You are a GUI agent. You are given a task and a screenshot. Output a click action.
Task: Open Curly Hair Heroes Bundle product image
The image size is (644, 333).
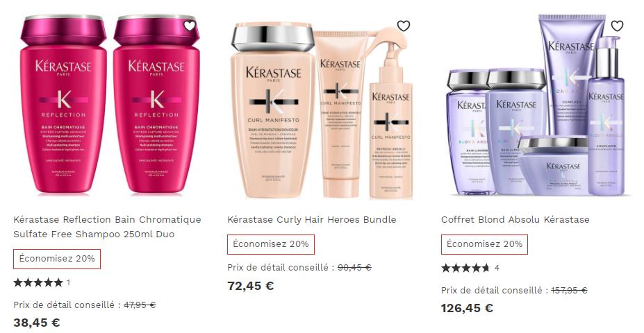tap(321, 110)
